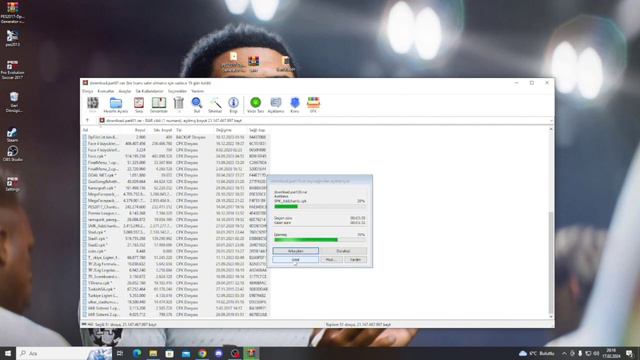This screenshot has height=360, width=640.
Task: Open Microsoft Edge from the taskbar
Action: tap(137, 353)
